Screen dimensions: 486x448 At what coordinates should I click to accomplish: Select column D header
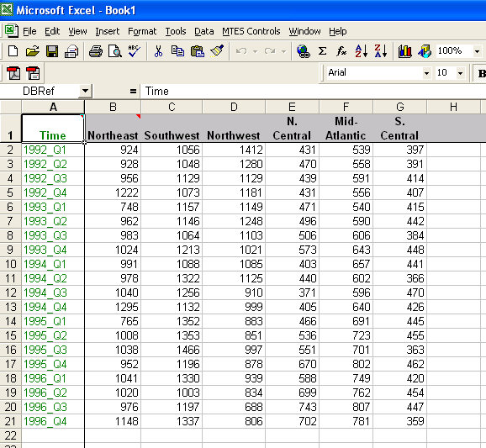pos(234,108)
